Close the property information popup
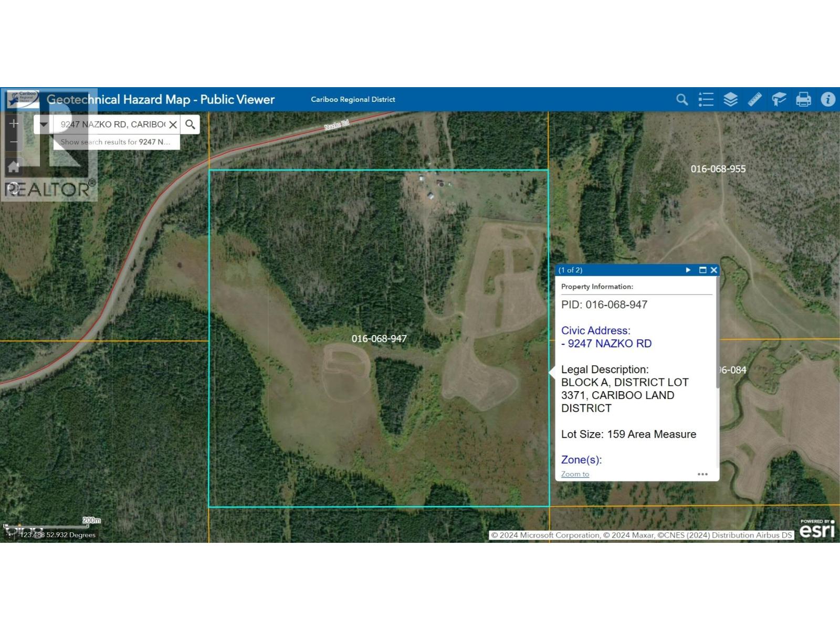This screenshot has height=630, width=840. pos(713,270)
